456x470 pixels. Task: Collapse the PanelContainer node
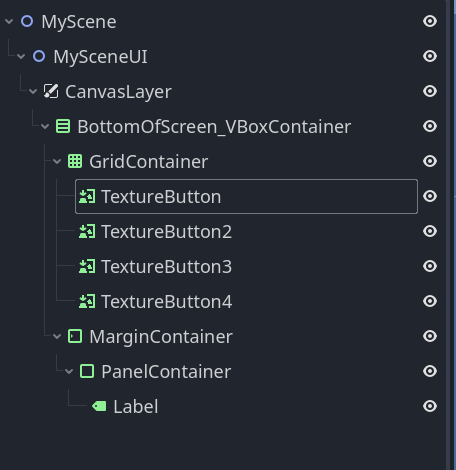[x=69, y=371]
